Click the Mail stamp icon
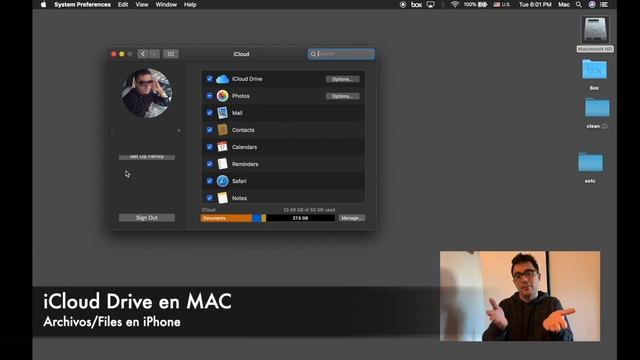 coord(222,113)
